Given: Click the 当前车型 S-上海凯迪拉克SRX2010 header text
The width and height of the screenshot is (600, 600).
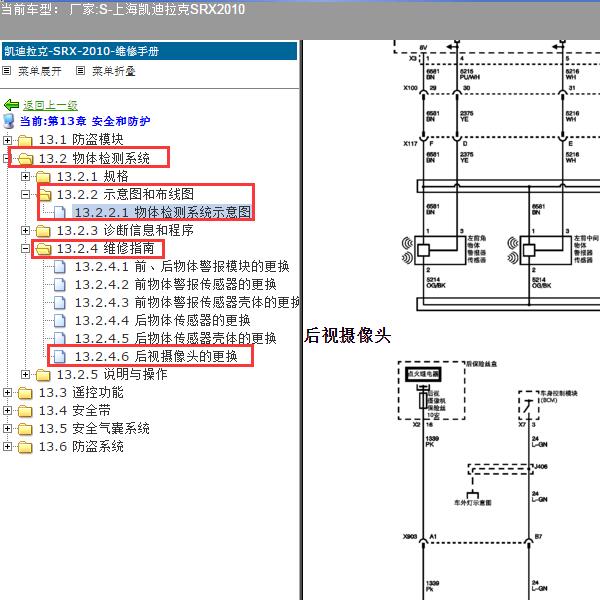Looking at the screenshot, I should coord(122,9).
